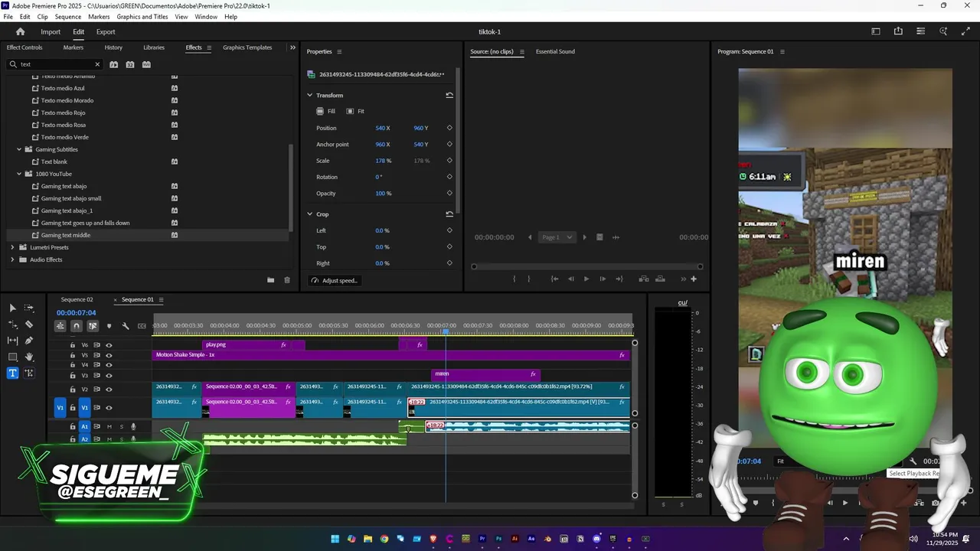
Task: Click Overwrite button in Source monitor
Action: coord(661,279)
